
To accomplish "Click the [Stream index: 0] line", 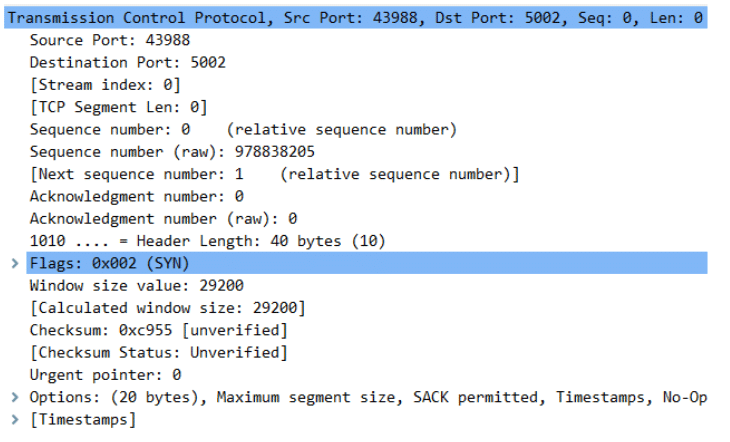I will pyautogui.click(x=105, y=85).
